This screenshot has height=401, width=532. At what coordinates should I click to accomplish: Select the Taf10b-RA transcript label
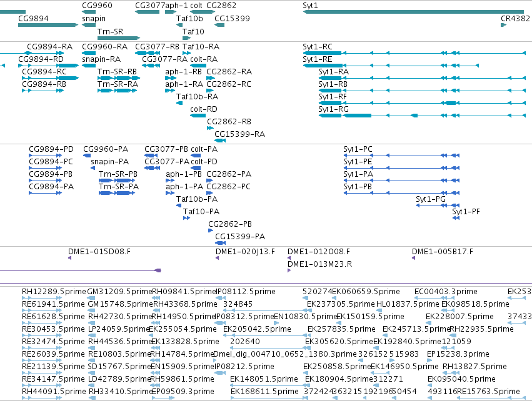(x=197, y=97)
